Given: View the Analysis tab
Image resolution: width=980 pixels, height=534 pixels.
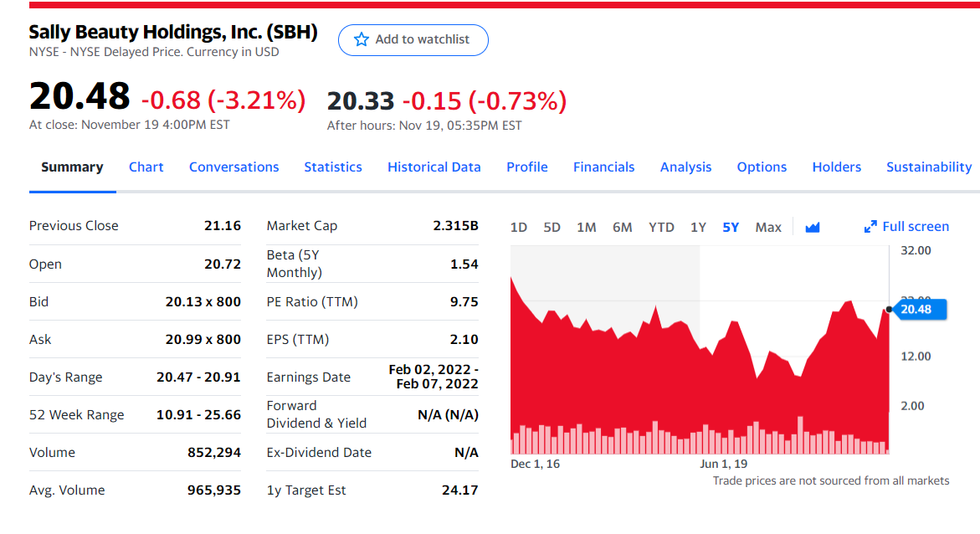Looking at the screenshot, I should (685, 167).
